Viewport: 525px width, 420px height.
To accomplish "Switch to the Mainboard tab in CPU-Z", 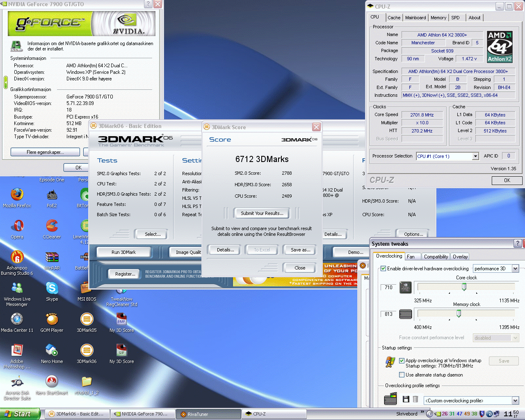I will tap(415, 18).
